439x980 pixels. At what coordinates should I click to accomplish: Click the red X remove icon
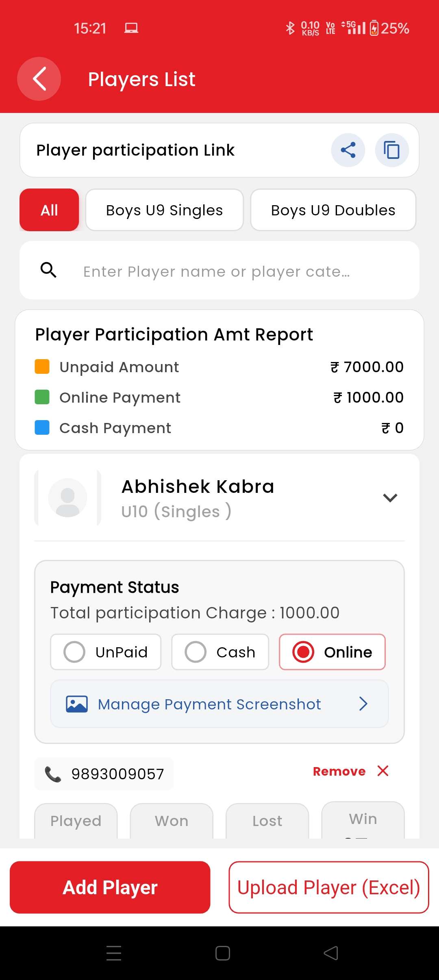click(383, 771)
